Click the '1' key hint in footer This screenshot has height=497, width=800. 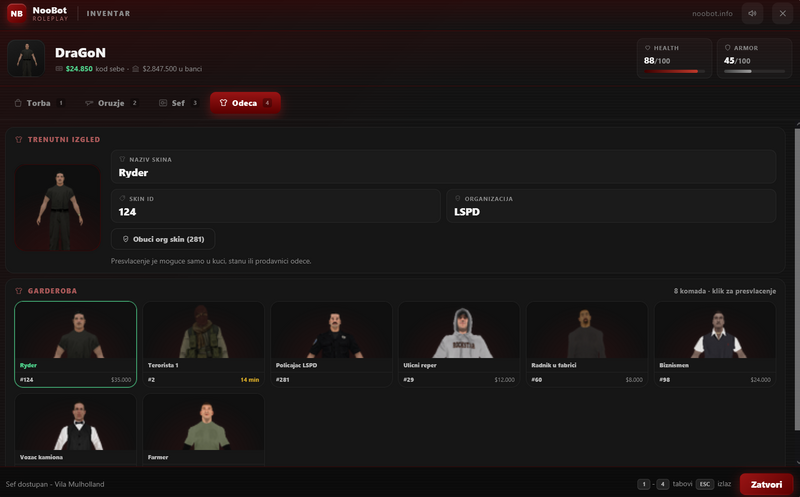coord(644,484)
